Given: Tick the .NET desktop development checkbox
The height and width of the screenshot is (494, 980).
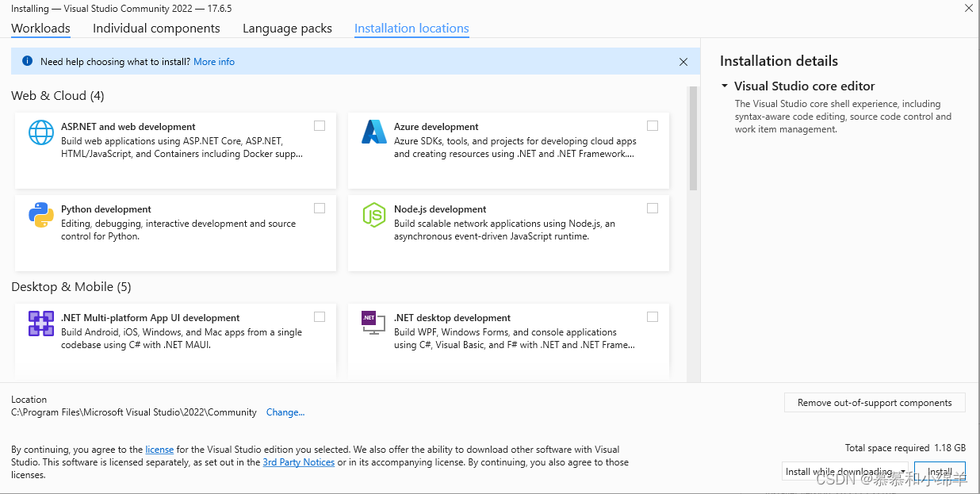Looking at the screenshot, I should [x=653, y=316].
